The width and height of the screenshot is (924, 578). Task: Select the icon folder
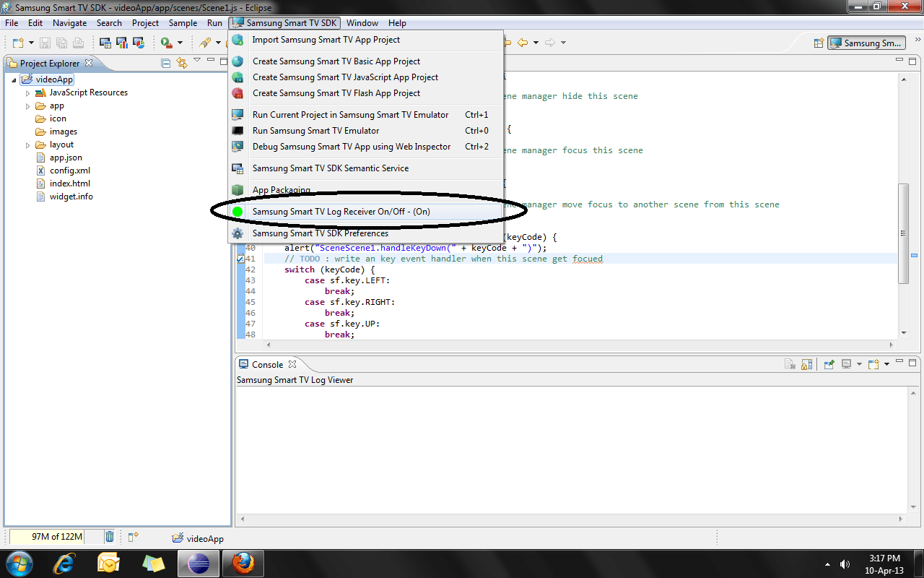coord(58,118)
